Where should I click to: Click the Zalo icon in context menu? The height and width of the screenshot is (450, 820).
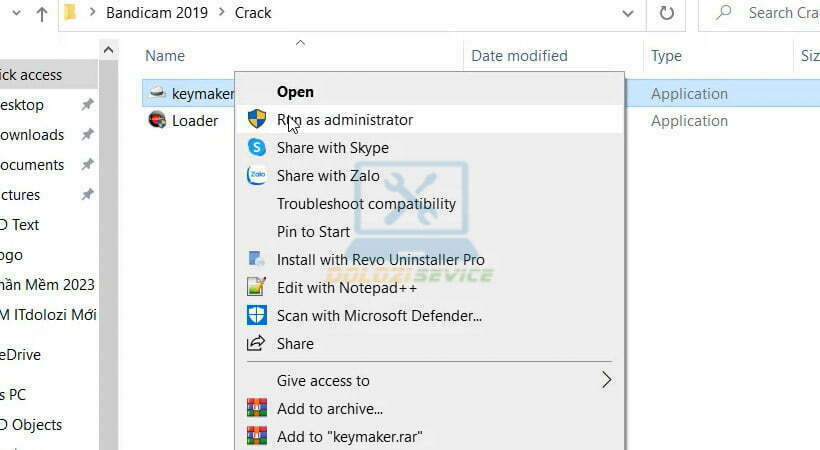[x=257, y=176]
